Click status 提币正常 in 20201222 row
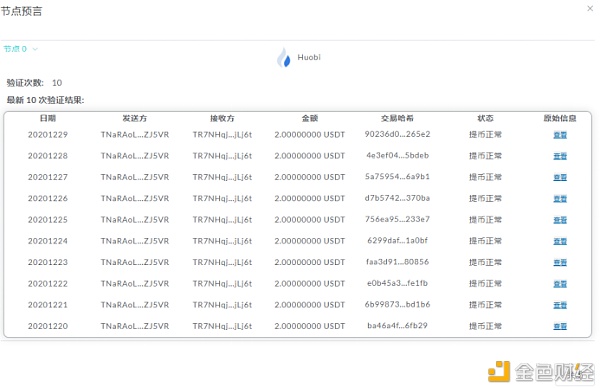 click(x=485, y=284)
